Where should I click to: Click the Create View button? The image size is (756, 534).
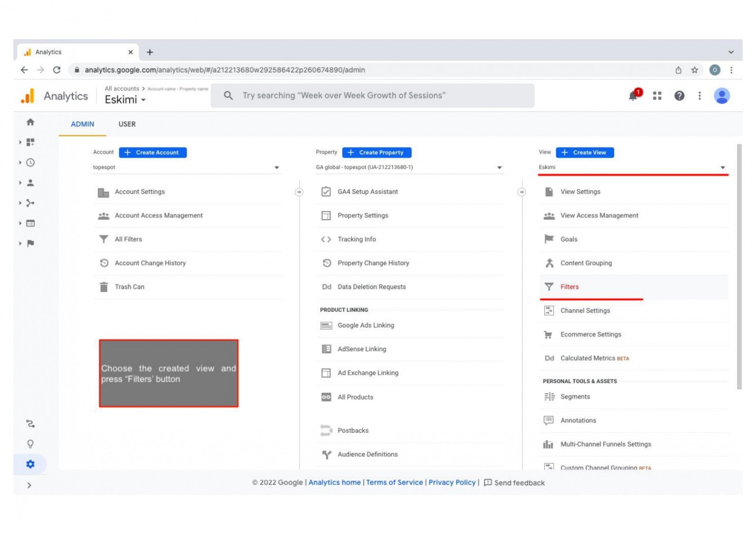585,153
